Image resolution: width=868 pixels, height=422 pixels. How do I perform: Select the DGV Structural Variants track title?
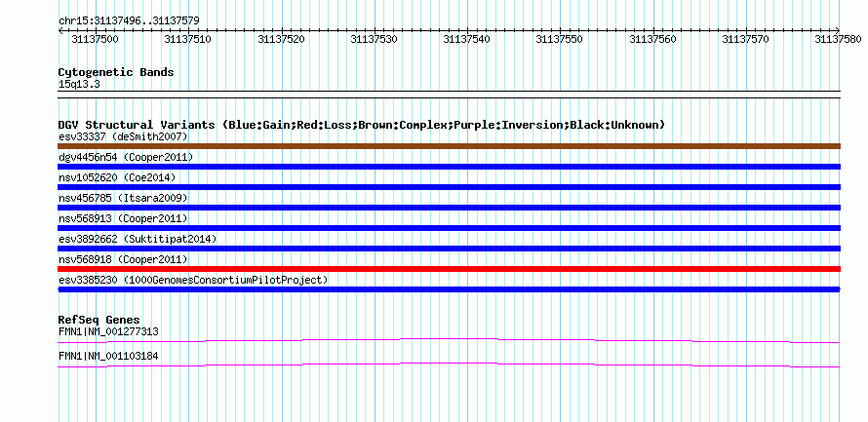(x=362, y=125)
